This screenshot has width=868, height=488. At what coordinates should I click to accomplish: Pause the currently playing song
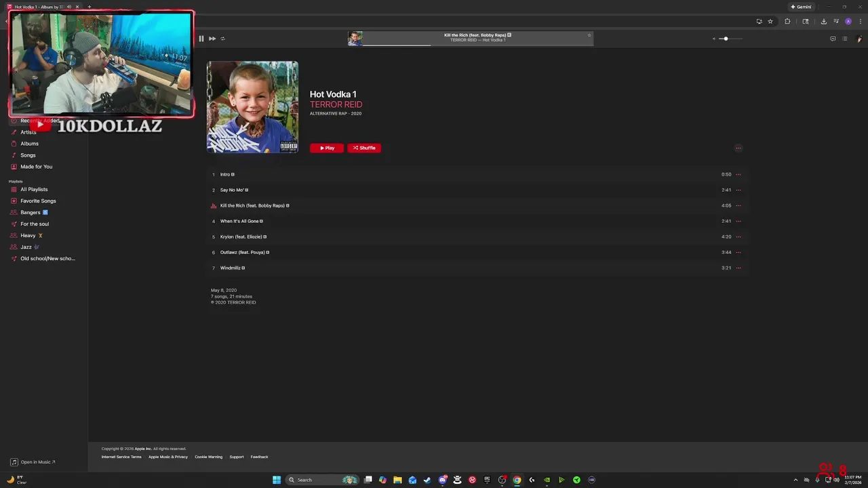pyautogui.click(x=201, y=39)
